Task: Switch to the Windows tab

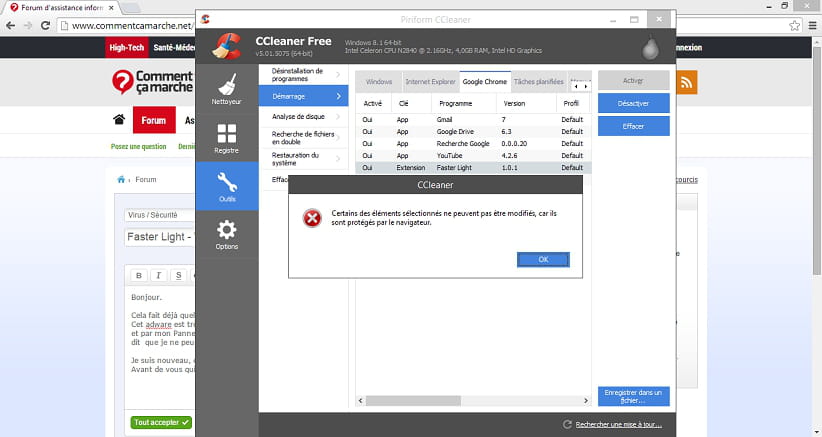Action: (x=378, y=82)
